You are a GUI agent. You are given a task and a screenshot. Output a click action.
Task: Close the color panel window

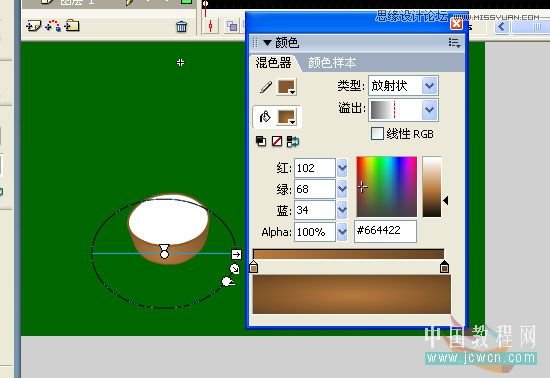coord(456,24)
